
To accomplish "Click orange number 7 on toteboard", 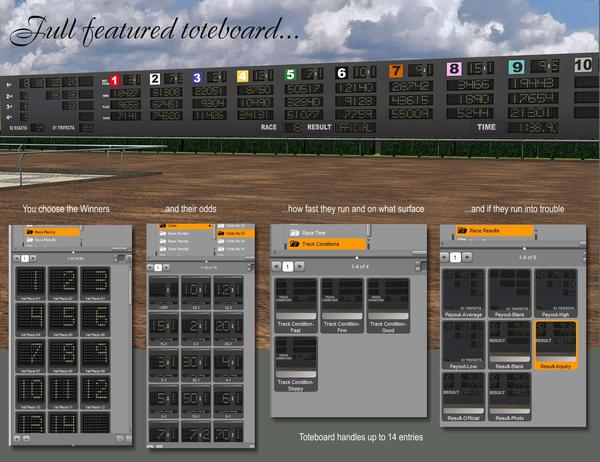I will pos(396,71).
